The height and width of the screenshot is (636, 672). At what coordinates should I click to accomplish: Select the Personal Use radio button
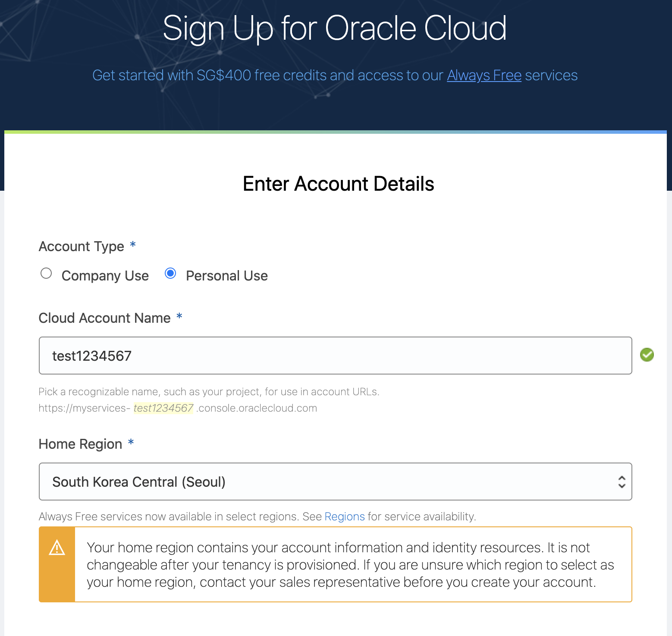click(x=170, y=273)
